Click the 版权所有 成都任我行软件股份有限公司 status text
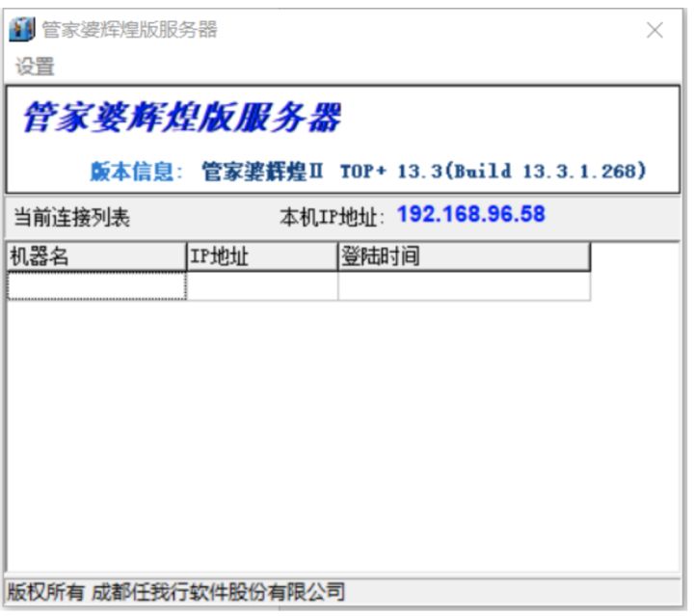Viewport: 694px width, 616px height. (x=175, y=592)
